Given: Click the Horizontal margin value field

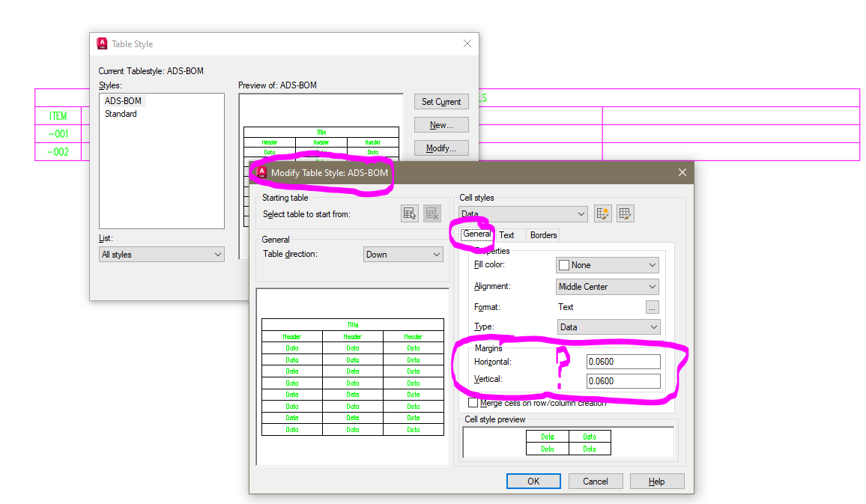Looking at the screenshot, I should (x=623, y=360).
